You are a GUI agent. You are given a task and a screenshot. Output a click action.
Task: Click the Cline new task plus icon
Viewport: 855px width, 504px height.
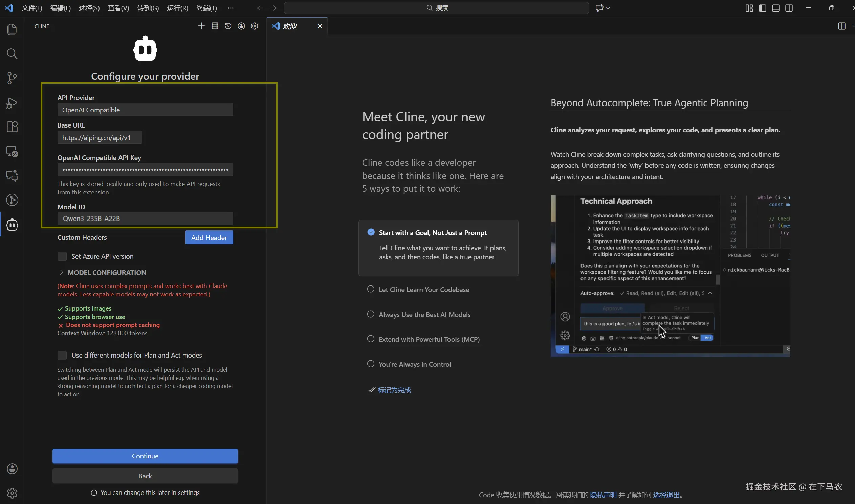point(201,26)
